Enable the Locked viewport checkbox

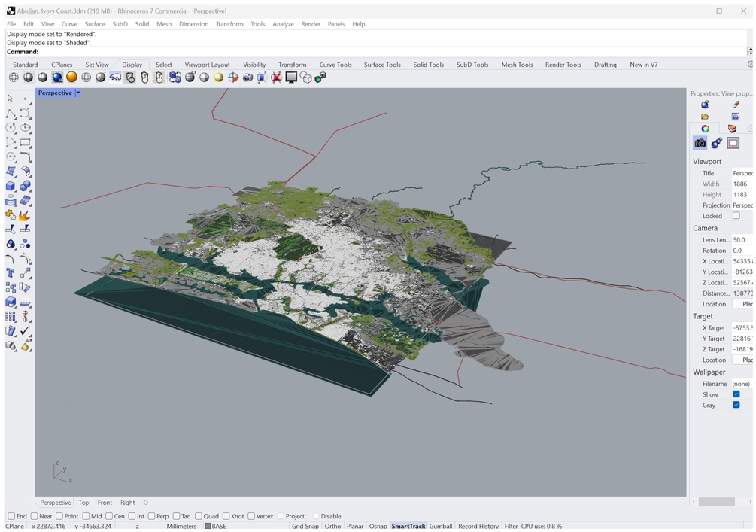[x=736, y=216]
